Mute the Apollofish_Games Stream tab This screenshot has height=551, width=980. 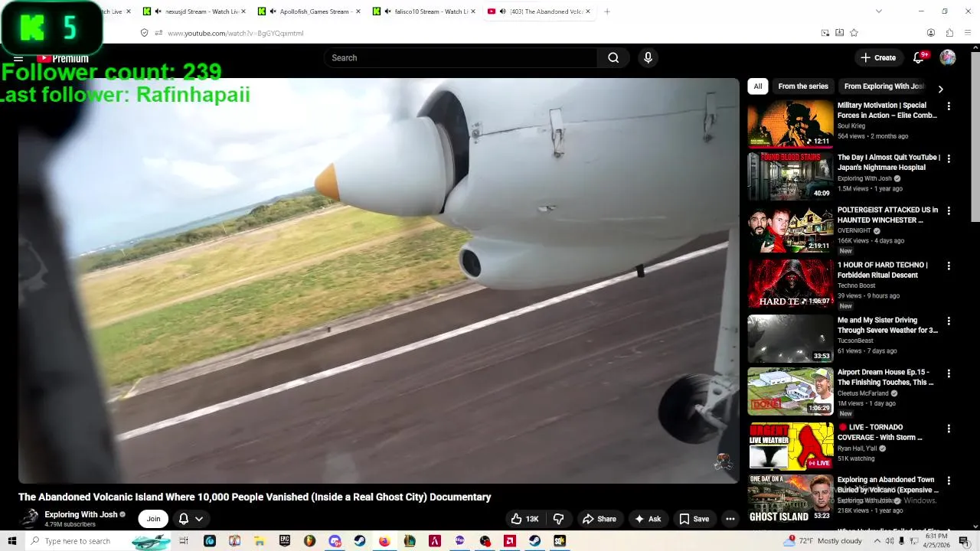(273, 11)
